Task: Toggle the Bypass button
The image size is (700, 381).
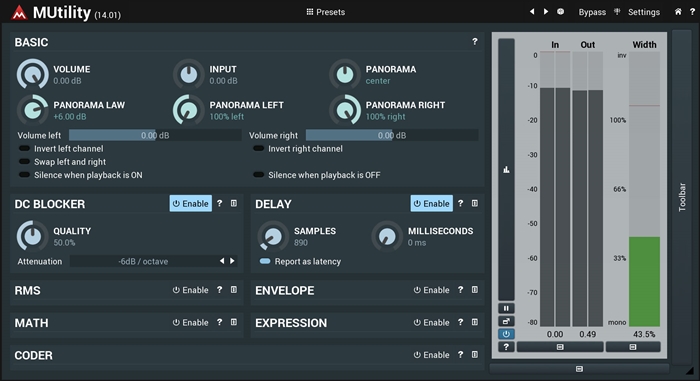Action: pyautogui.click(x=592, y=12)
